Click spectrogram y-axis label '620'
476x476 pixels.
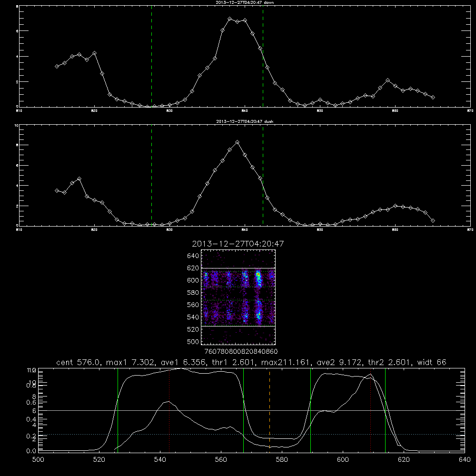pos(193,268)
